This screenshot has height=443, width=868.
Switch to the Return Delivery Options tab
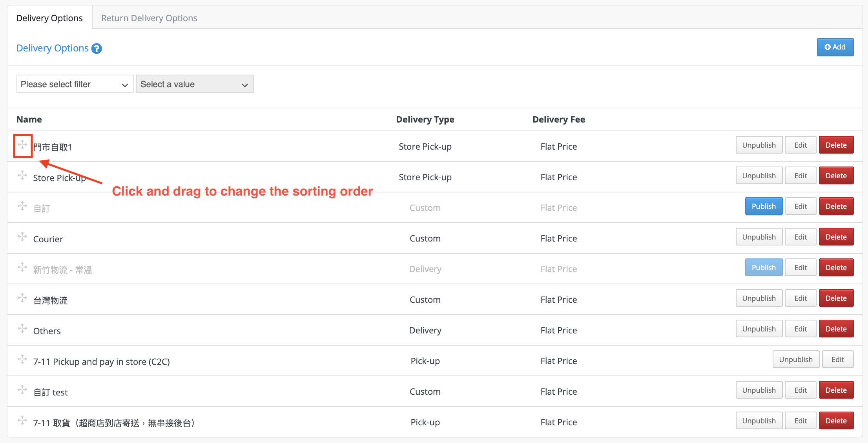[149, 18]
